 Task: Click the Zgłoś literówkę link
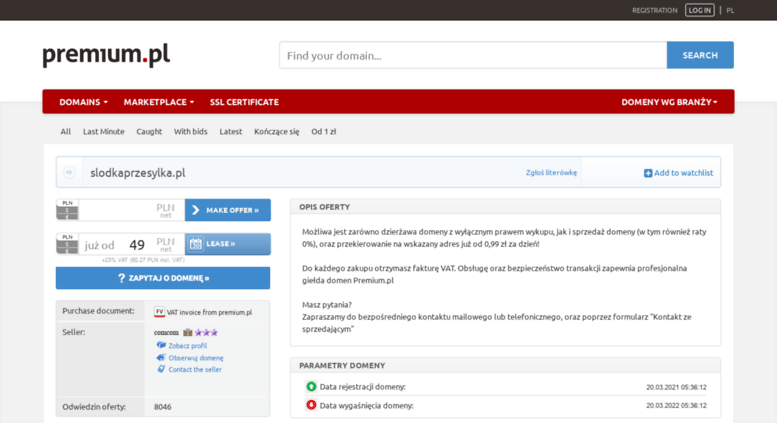(551, 173)
